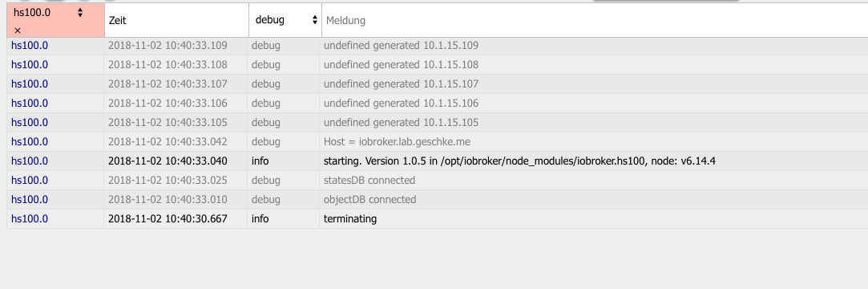The height and width of the screenshot is (289, 868).
Task: Click the up-down arrows next to debug
Action: (315, 20)
